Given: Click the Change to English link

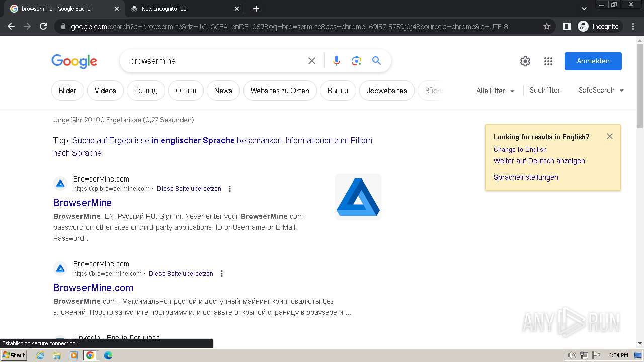Looking at the screenshot, I should (x=520, y=149).
